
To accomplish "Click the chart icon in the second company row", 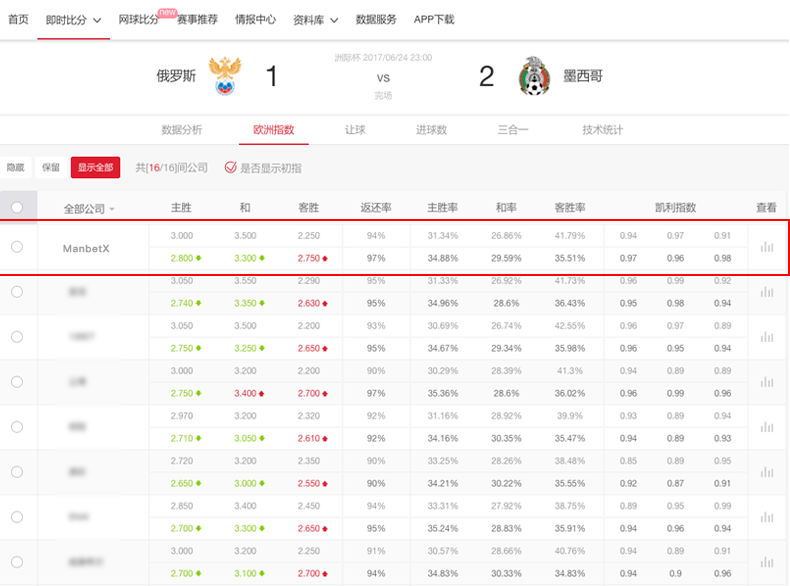I will click(x=767, y=292).
